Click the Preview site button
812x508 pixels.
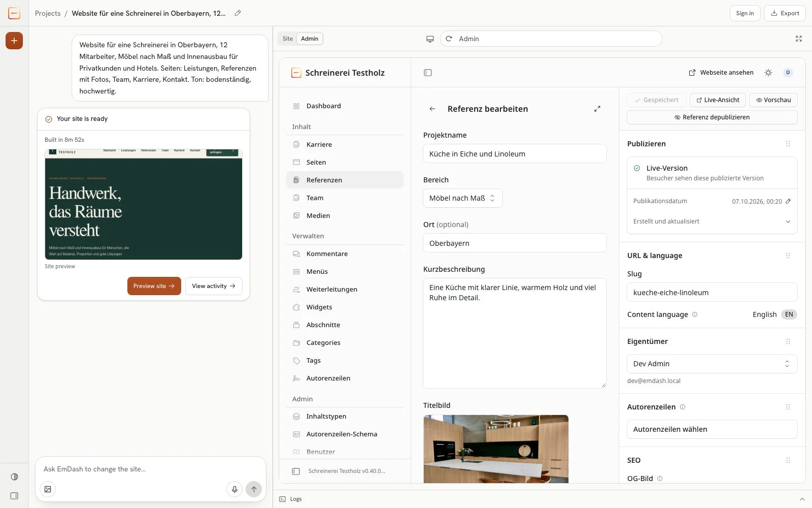point(154,286)
